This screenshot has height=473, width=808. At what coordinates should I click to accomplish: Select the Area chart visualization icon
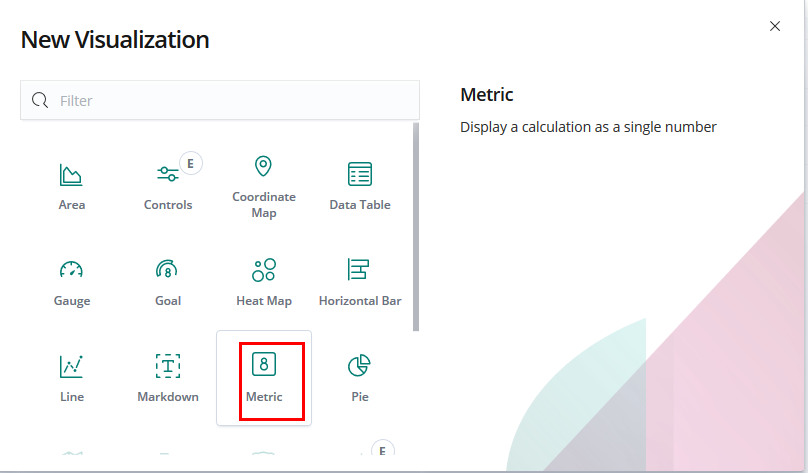(x=71, y=175)
